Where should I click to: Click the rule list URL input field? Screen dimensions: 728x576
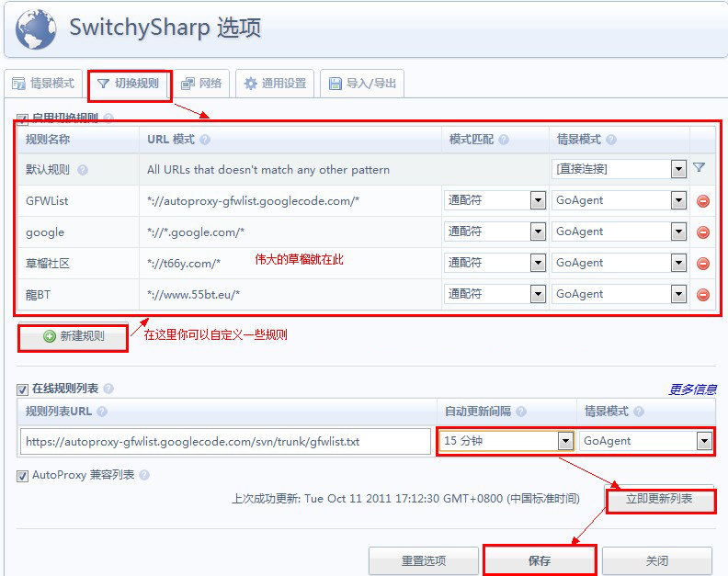225,441
